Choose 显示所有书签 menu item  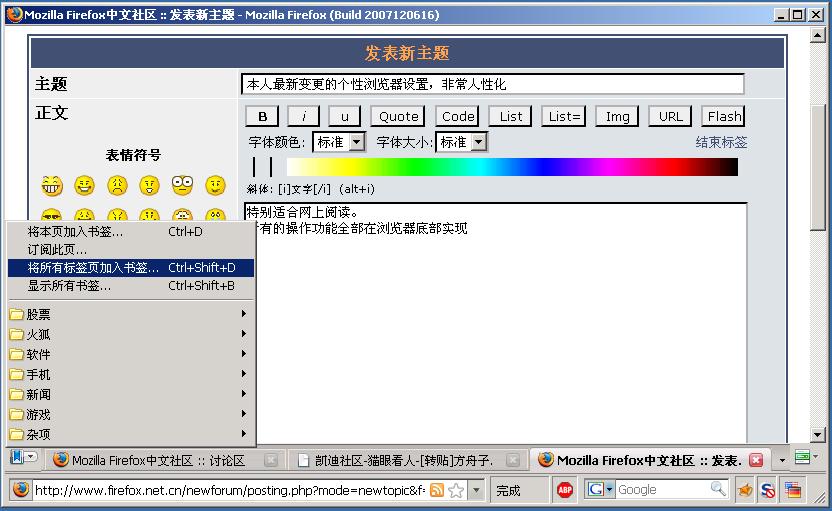pyautogui.click(x=131, y=285)
